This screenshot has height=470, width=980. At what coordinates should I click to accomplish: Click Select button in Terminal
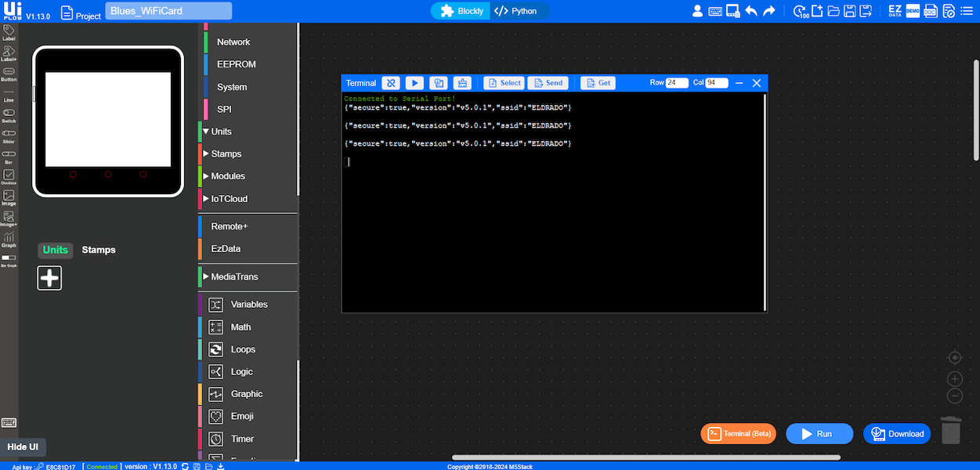504,83
